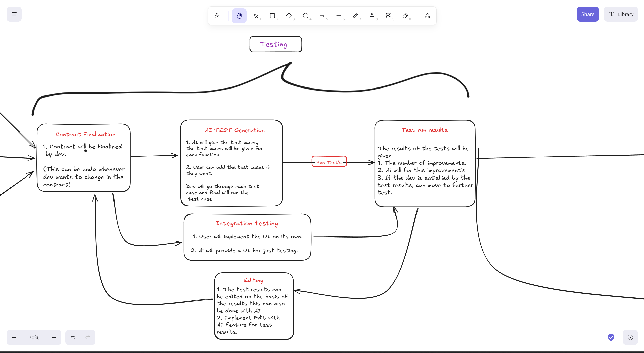Open the hamburger main menu
Screen dimensions: 644x353
pos(14,14)
